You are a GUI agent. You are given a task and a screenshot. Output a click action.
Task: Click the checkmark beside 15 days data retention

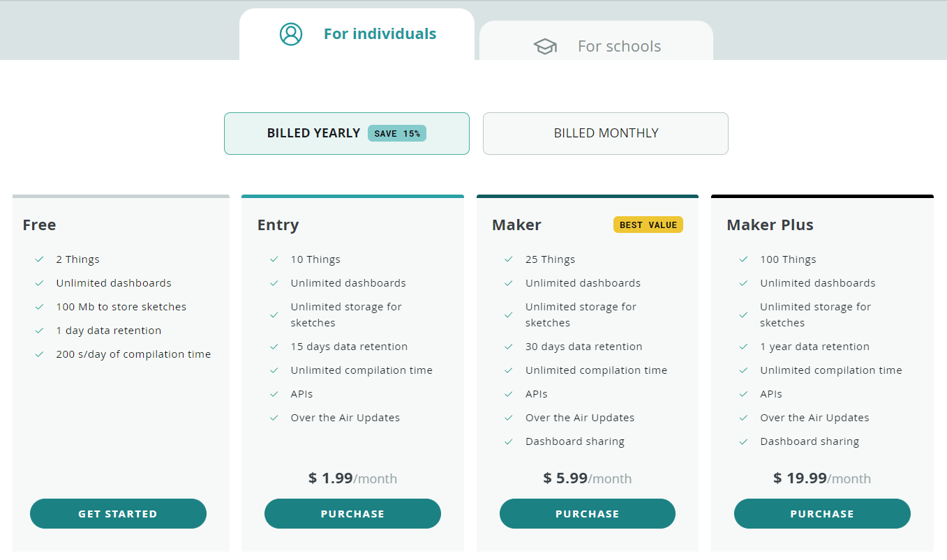tap(274, 347)
